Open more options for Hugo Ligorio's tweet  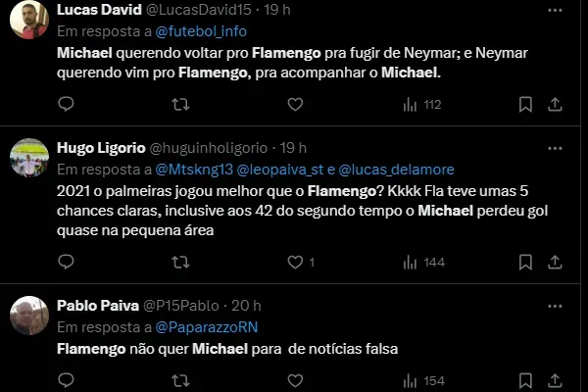coord(555,149)
